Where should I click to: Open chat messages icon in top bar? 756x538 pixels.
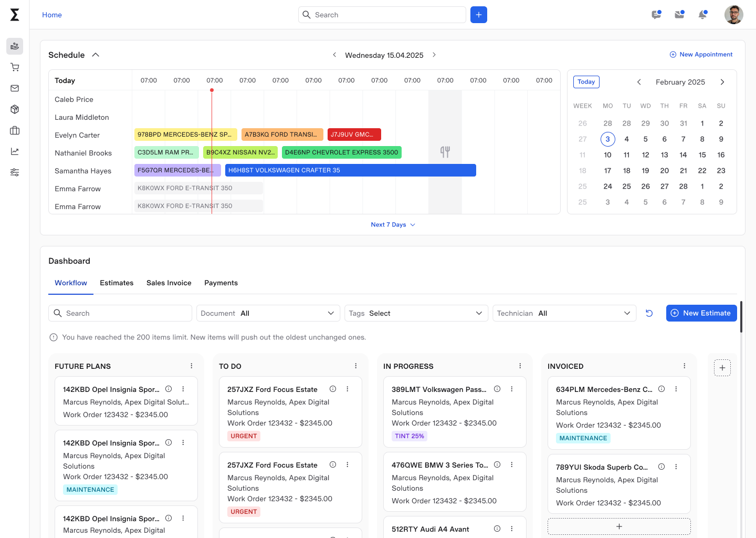656,15
